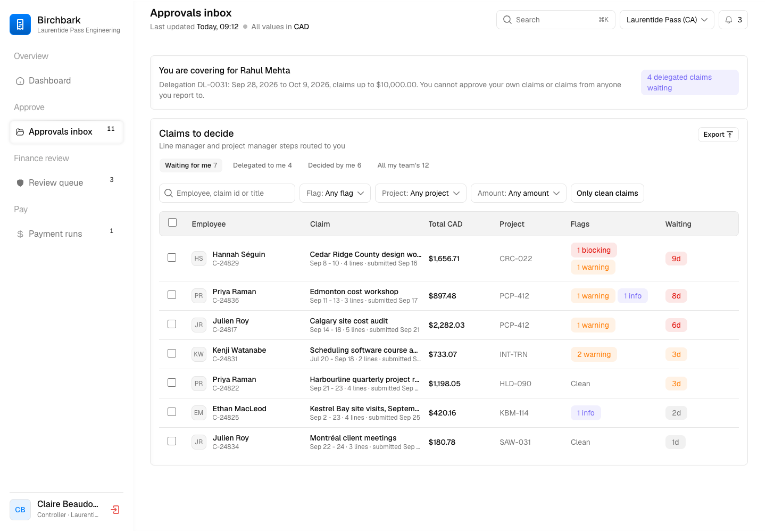
Task: Check the Hannah Séguin claim checkbox
Action: (x=172, y=257)
